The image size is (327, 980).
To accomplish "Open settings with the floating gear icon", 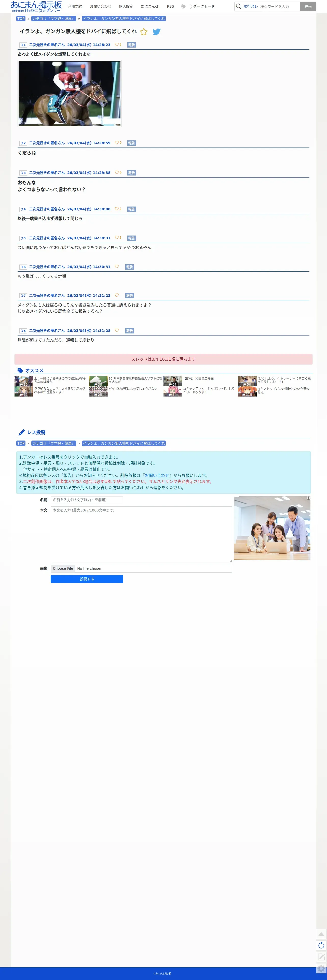I will (321, 969).
